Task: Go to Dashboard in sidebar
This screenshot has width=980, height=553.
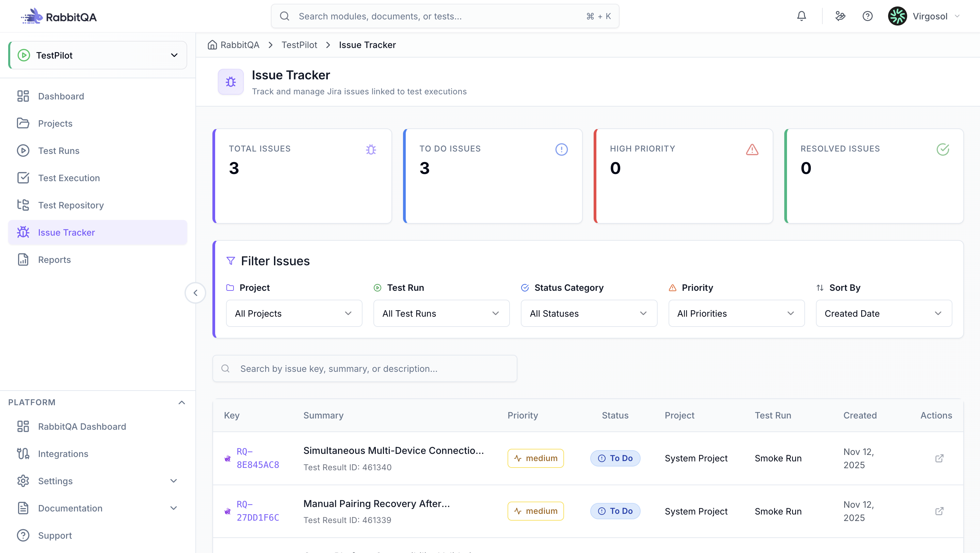Action: click(x=98, y=96)
